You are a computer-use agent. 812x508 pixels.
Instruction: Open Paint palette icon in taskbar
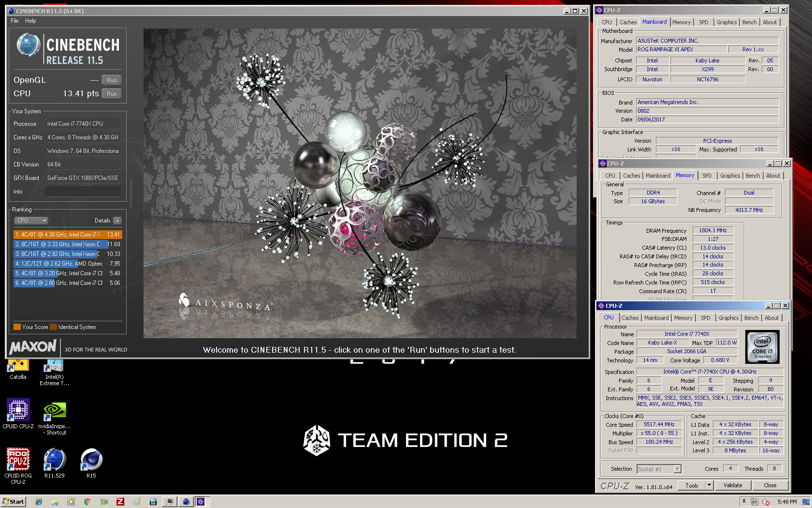[137, 502]
